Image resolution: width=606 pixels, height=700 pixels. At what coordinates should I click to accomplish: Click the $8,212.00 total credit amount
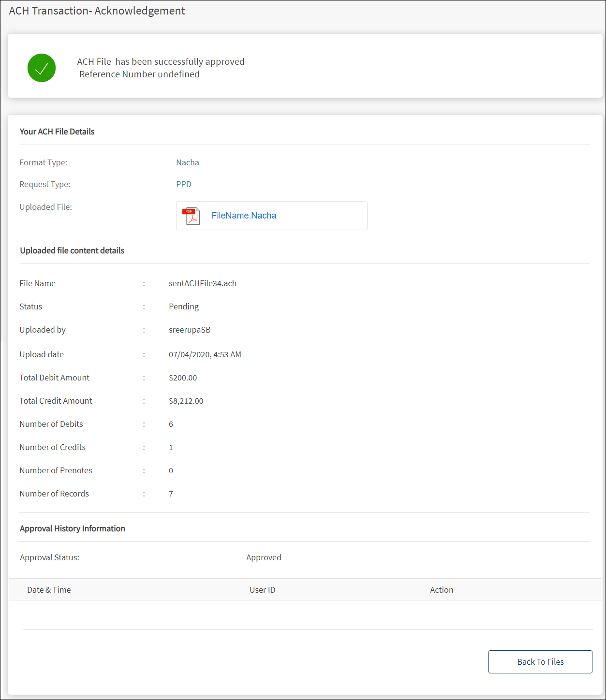186,401
